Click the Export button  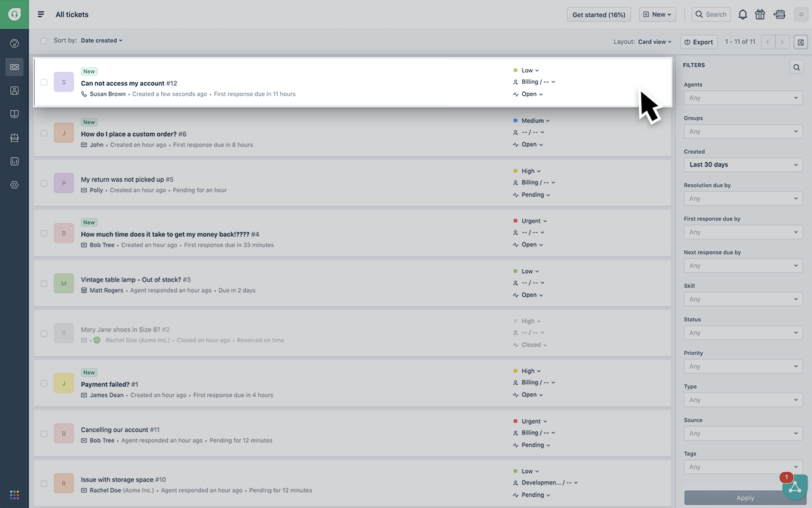(699, 42)
